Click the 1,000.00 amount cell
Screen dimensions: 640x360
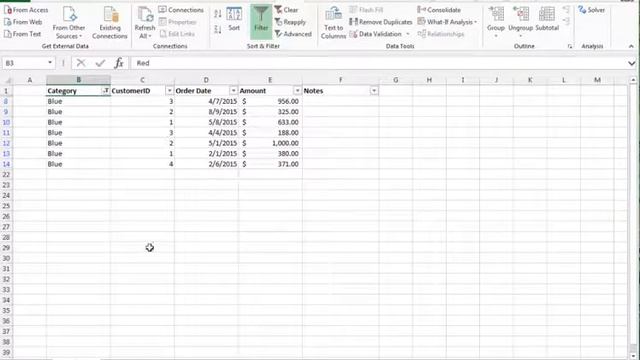tap(270, 143)
